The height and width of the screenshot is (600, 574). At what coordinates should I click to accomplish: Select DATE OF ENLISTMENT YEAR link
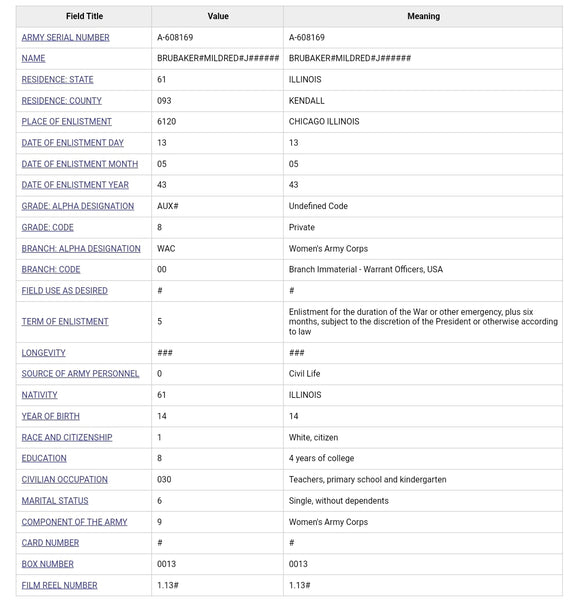click(x=75, y=185)
